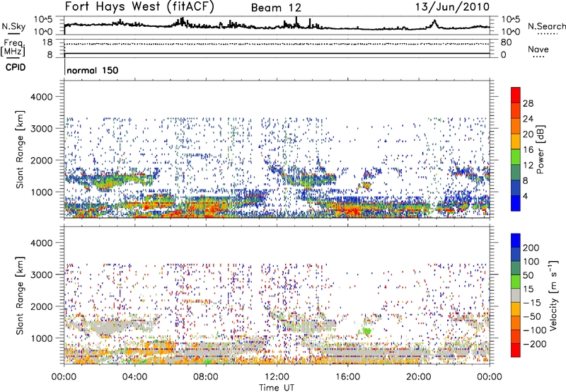This screenshot has width=566, height=392.
Task: Click the "Beam 12" label
Action: 276,8
